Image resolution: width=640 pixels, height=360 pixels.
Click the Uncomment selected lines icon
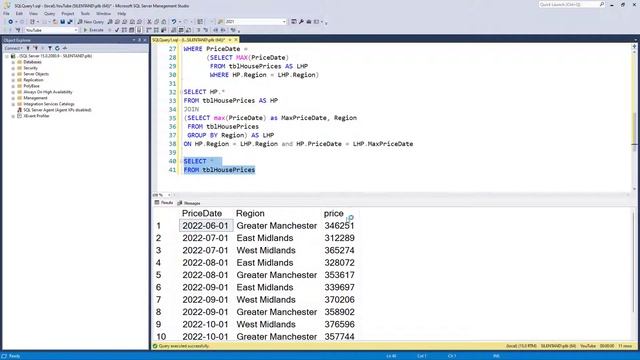pyautogui.click(x=206, y=30)
